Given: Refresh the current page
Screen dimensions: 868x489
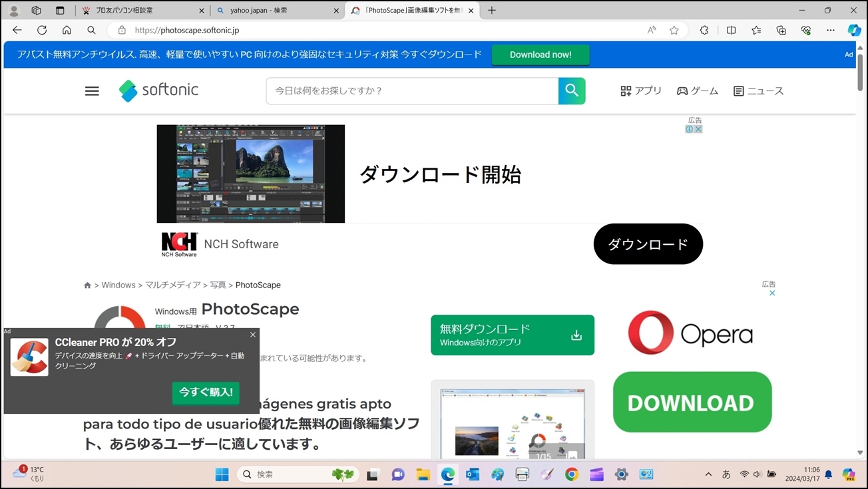Looking at the screenshot, I should (42, 30).
